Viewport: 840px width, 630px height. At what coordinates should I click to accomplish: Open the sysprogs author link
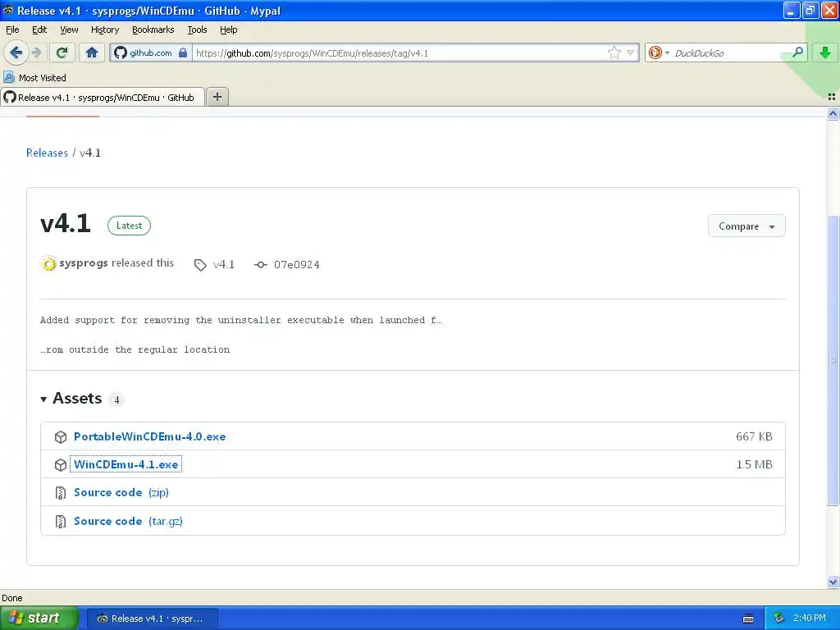pos(84,263)
